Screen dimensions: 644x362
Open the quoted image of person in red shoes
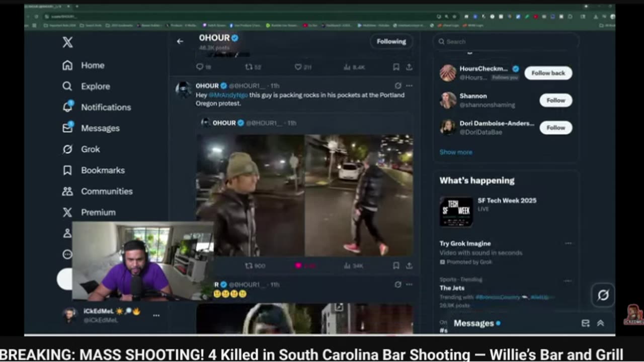pyautogui.click(x=359, y=195)
